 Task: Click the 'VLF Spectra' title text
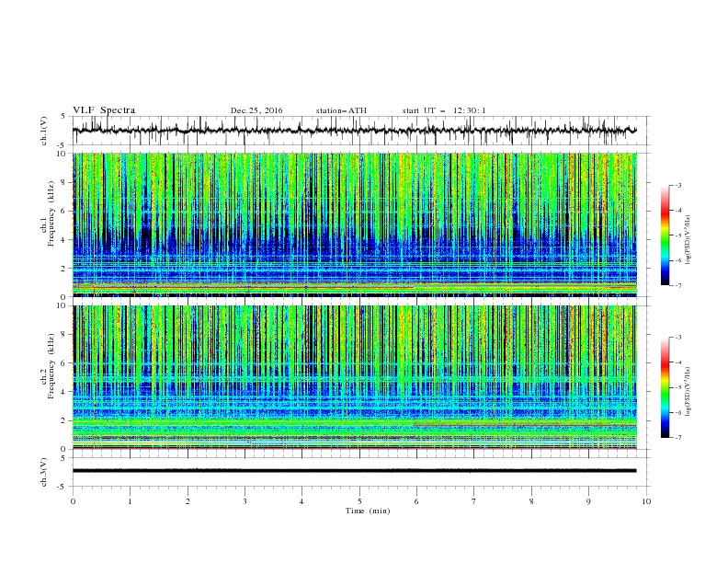104,110
